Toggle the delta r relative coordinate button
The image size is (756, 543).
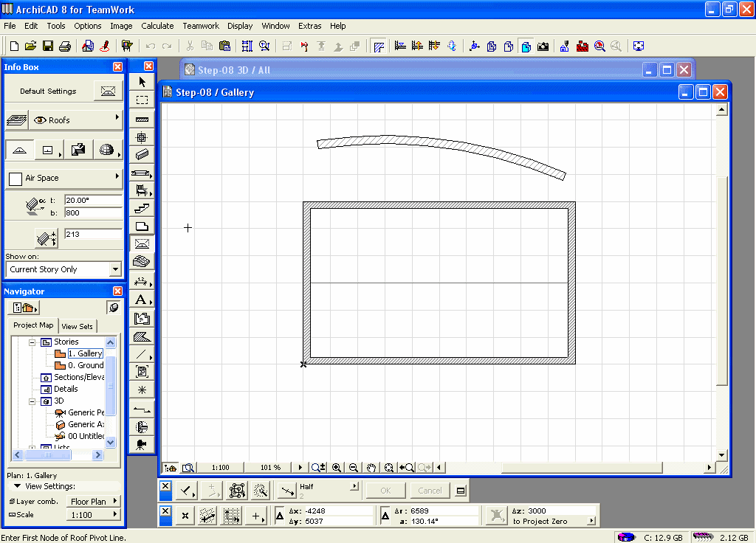pyautogui.click(x=385, y=516)
